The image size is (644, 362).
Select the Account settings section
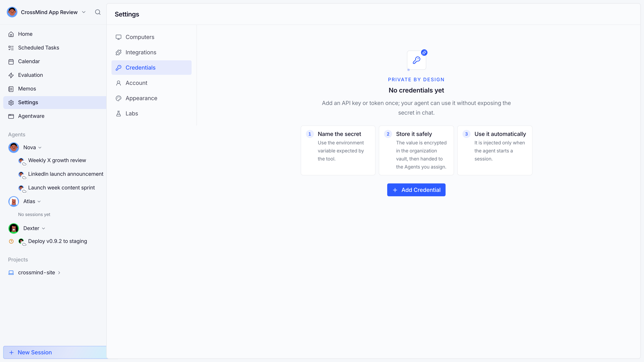click(152, 83)
